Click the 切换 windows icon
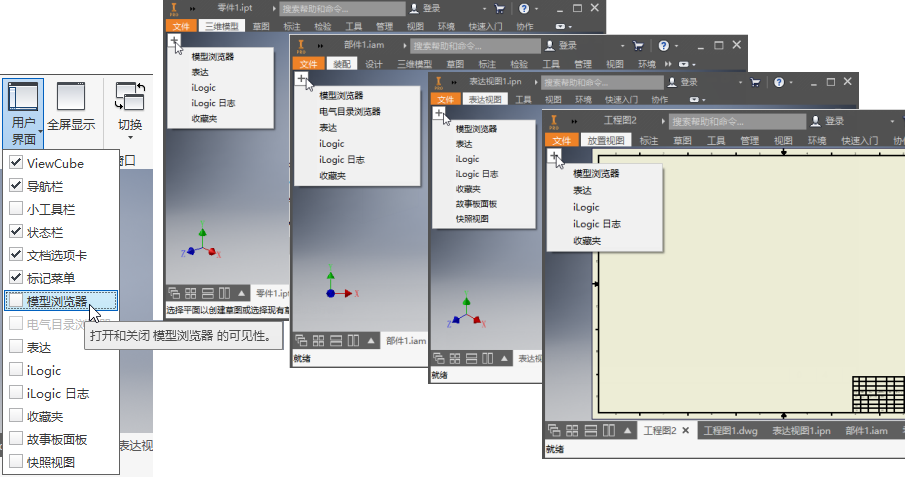The height and width of the screenshot is (481, 905). coord(130,96)
